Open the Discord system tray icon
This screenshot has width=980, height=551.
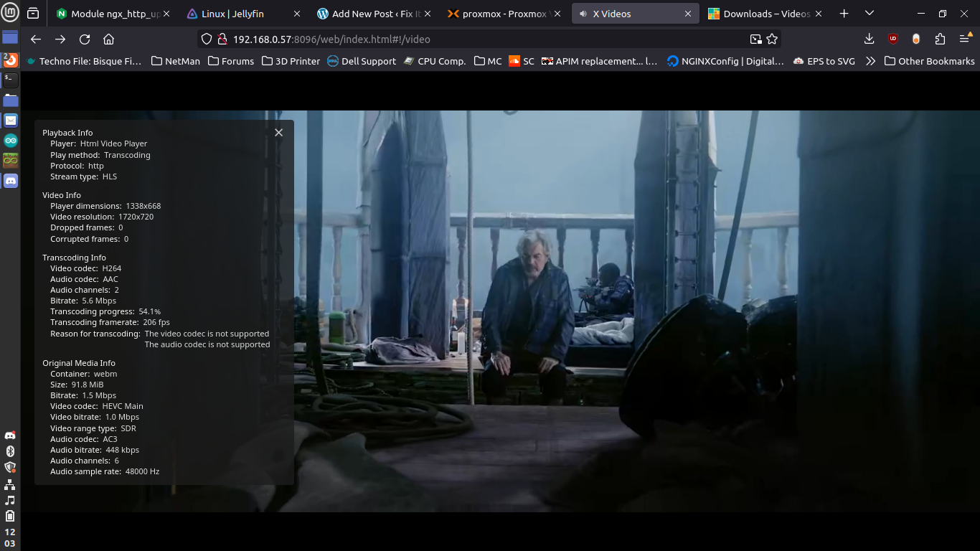click(10, 435)
